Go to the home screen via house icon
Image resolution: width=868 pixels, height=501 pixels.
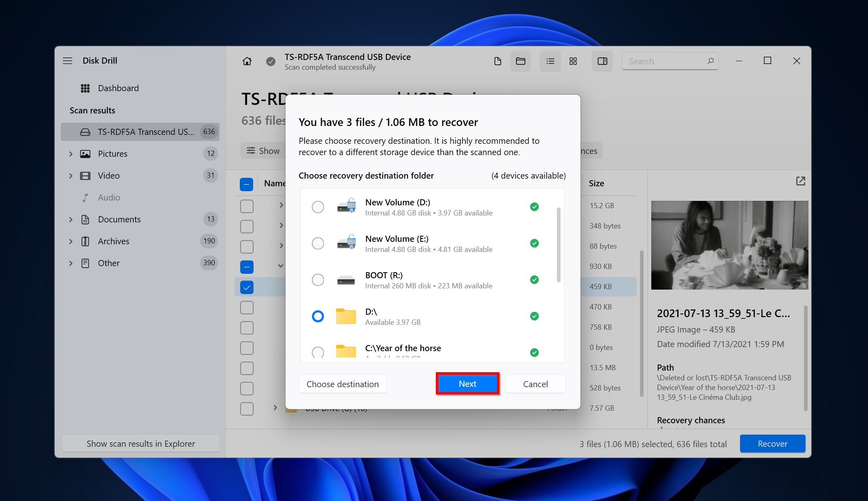click(247, 61)
